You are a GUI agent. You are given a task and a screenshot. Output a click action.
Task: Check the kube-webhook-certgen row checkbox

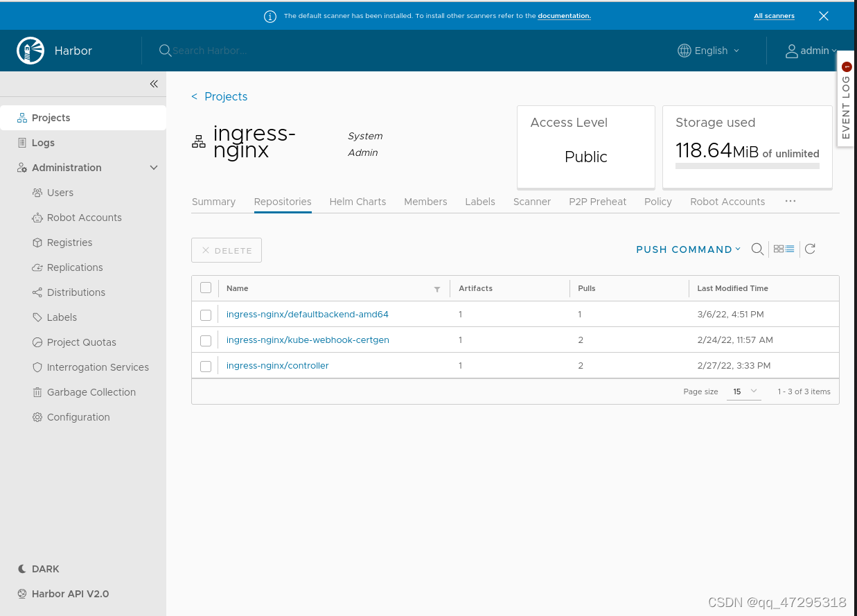(206, 341)
